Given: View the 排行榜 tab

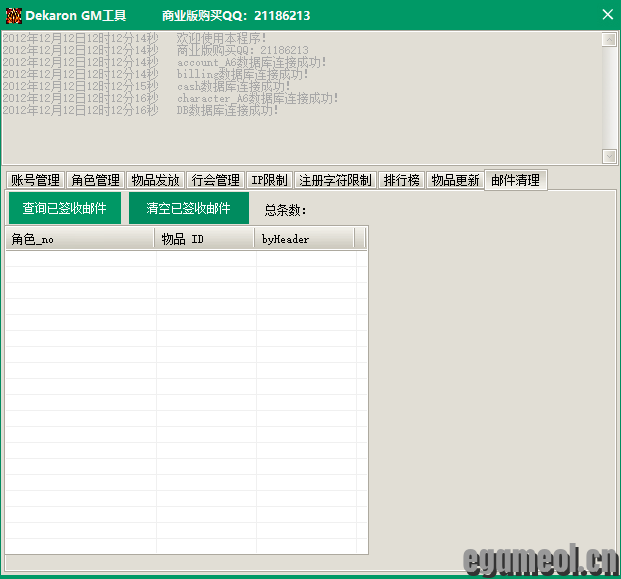Looking at the screenshot, I should (402, 180).
